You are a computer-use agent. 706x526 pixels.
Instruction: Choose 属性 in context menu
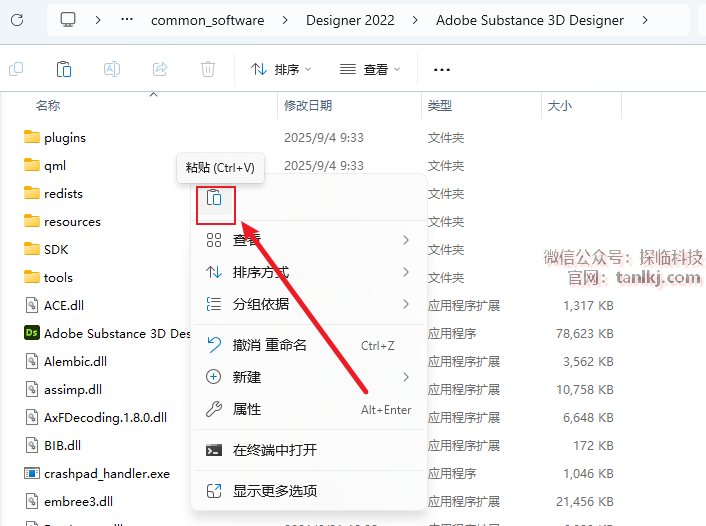[308, 409]
